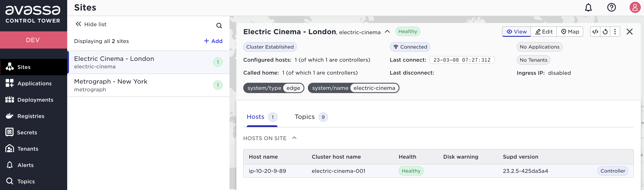
Task: Go to Secrets in sidebar
Action: click(x=33, y=132)
